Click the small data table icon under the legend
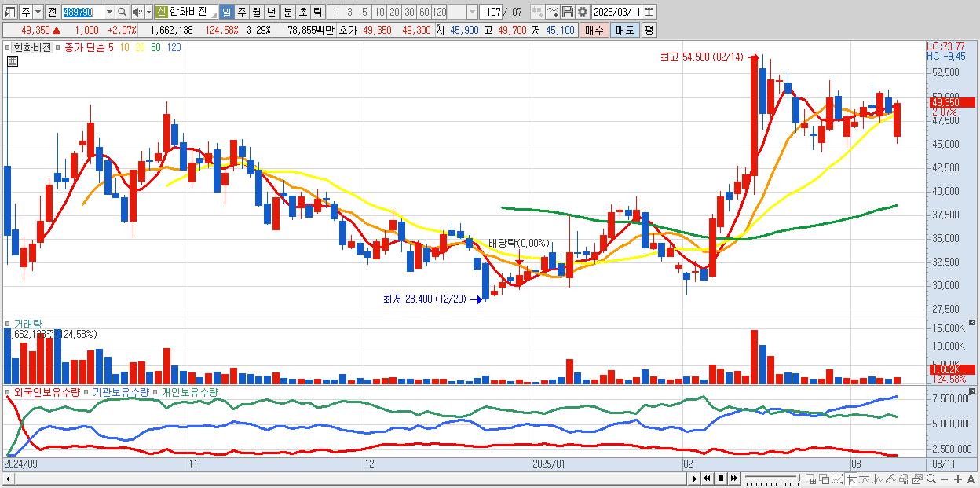This screenshot has height=488, width=980. 11,61
